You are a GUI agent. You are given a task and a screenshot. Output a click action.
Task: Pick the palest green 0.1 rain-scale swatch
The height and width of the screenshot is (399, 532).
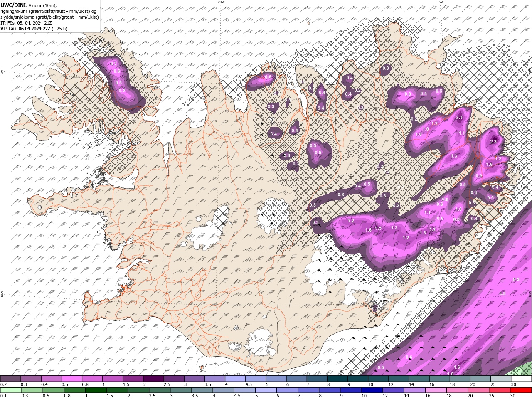11,390
